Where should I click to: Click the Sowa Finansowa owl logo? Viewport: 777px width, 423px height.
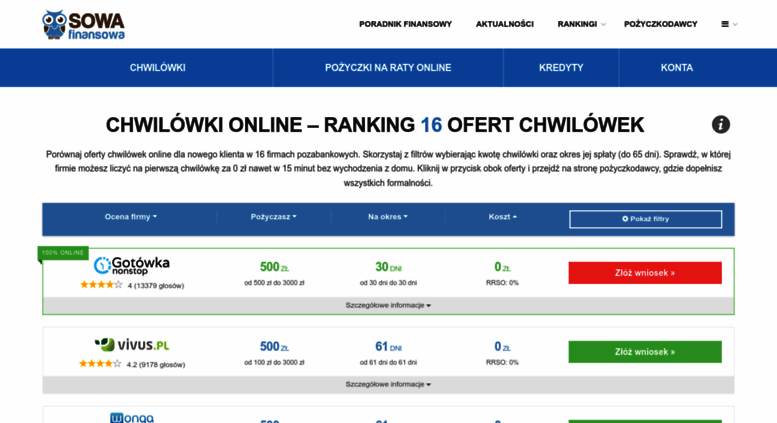point(83,24)
